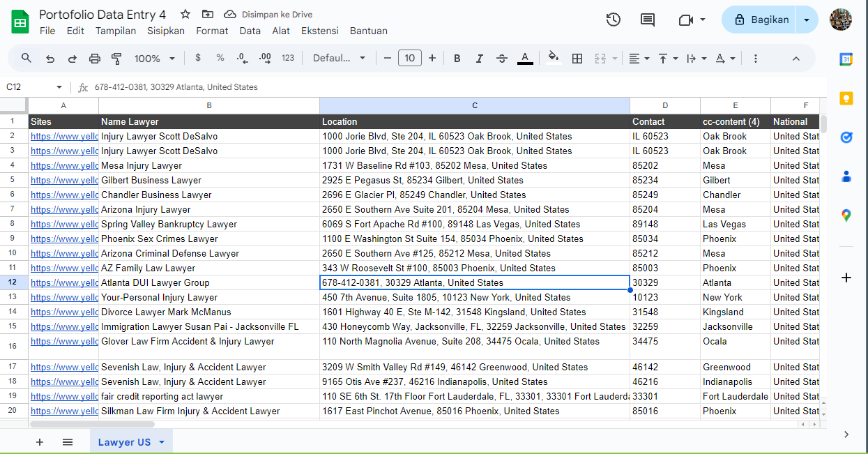Click the formula bar content
The image size is (868, 454).
click(x=176, y=87)
